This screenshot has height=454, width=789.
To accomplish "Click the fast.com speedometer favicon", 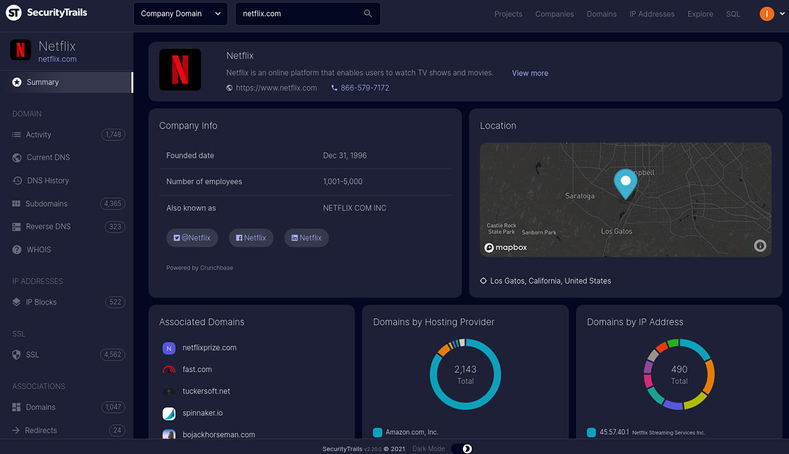I will pyautogui.click(x=169, y=370).
